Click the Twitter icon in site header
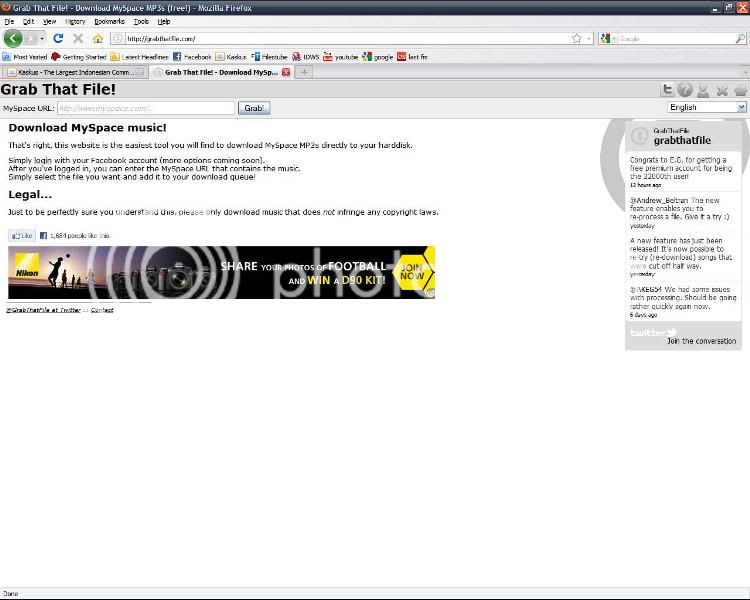The image size is (750, 600). 667,89
